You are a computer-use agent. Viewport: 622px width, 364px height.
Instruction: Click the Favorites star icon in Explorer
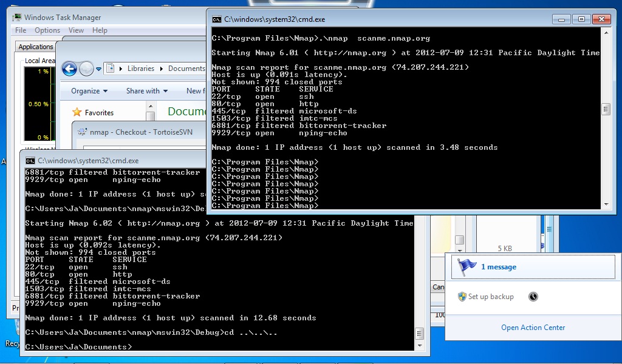click(x=77, y=112)
